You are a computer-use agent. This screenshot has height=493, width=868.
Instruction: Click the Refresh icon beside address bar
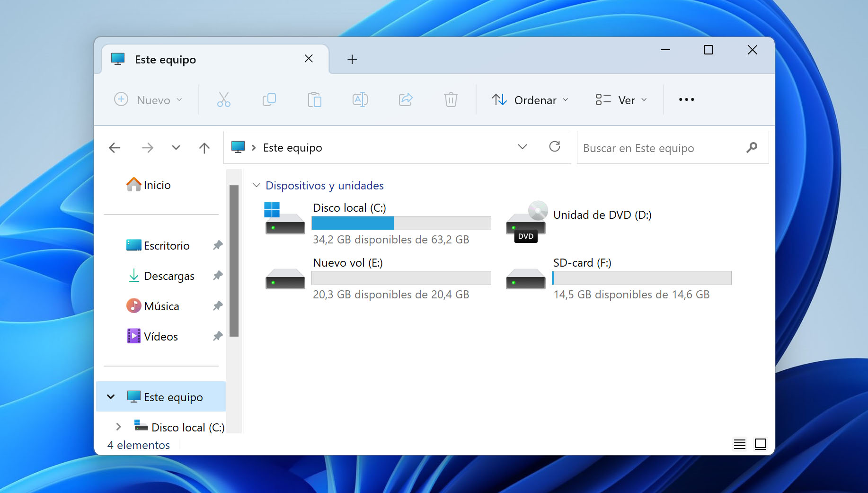tap(555, 147)
